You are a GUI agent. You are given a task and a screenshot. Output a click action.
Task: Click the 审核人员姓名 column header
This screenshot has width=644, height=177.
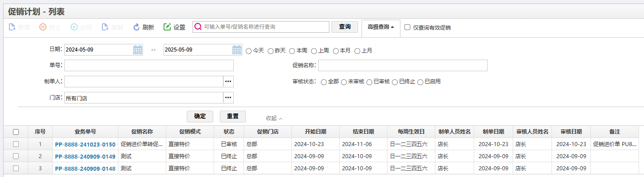(532, 132)
